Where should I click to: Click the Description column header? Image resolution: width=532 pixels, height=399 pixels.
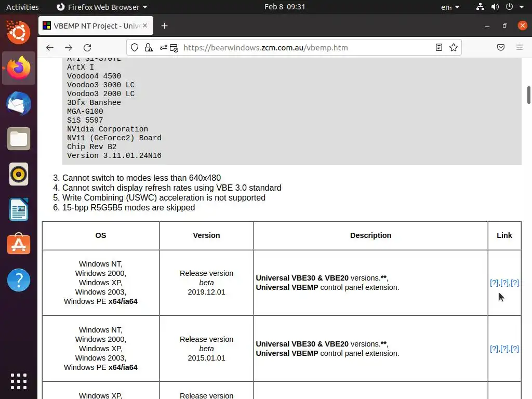click(370, 235)
